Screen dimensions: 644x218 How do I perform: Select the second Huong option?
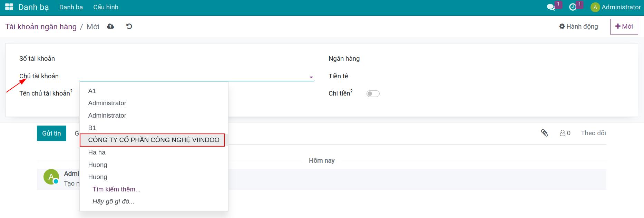coord(154,177)
